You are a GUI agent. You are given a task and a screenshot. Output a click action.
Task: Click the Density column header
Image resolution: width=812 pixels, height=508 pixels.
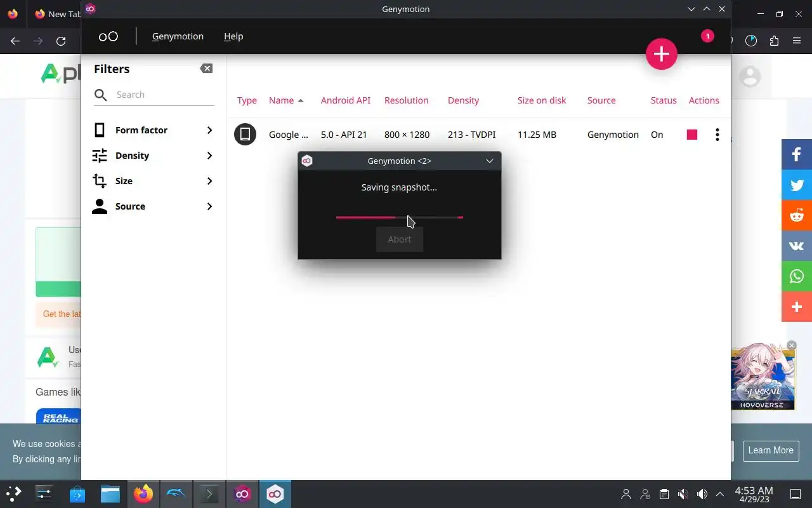pos(463,100)
